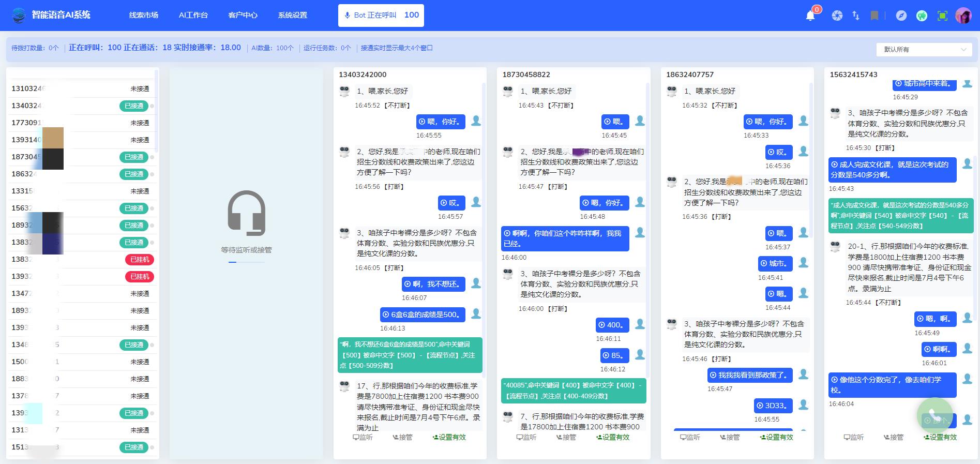Screen dimensions: 980x464
Task: Open the 默认所有 filter dropdown
Action: point(924,50)
